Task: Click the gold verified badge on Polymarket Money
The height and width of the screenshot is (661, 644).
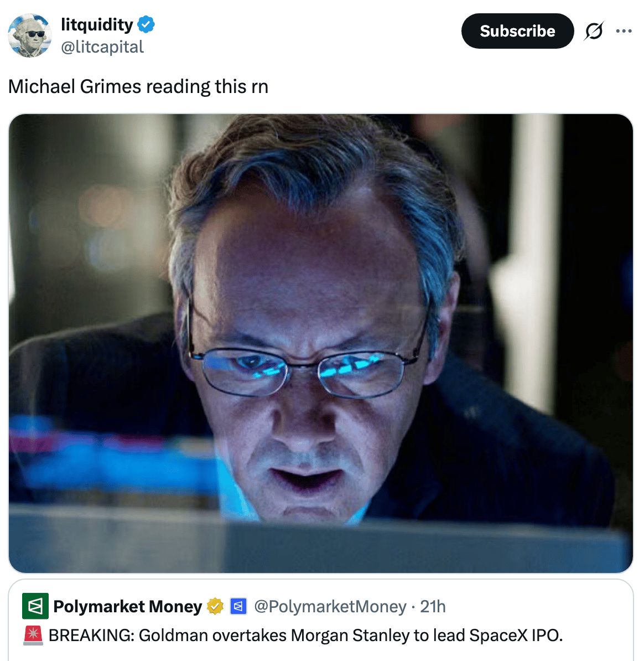Action: (215, 607)
